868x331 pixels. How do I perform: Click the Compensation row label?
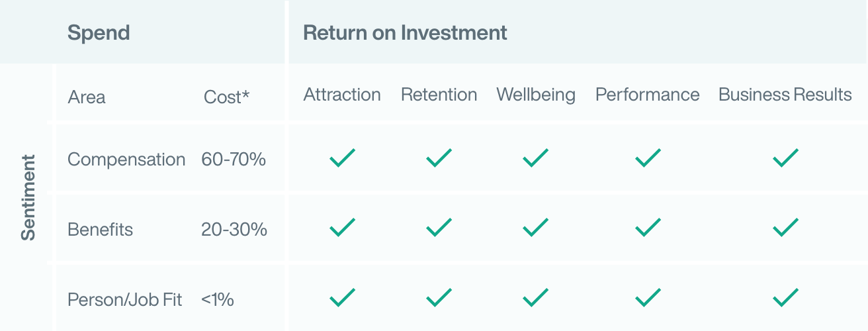point(126,160)
